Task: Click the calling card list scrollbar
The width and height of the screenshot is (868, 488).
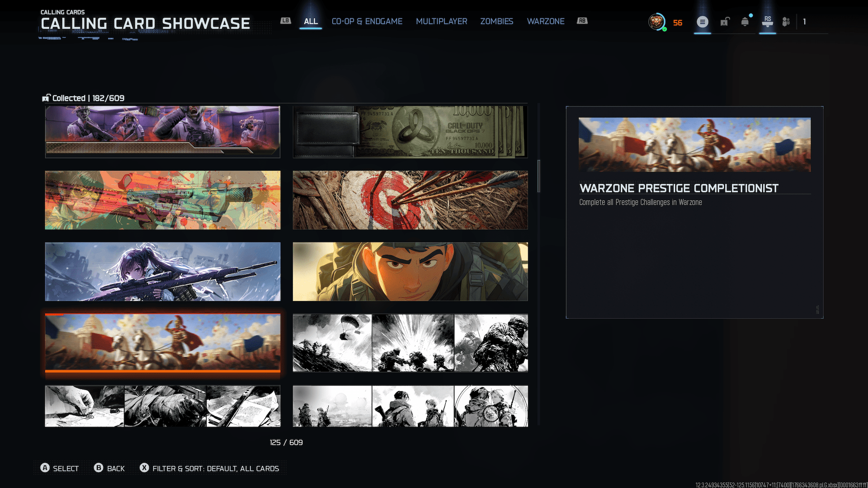Action: pyautogui.click(x=538, y=176)
